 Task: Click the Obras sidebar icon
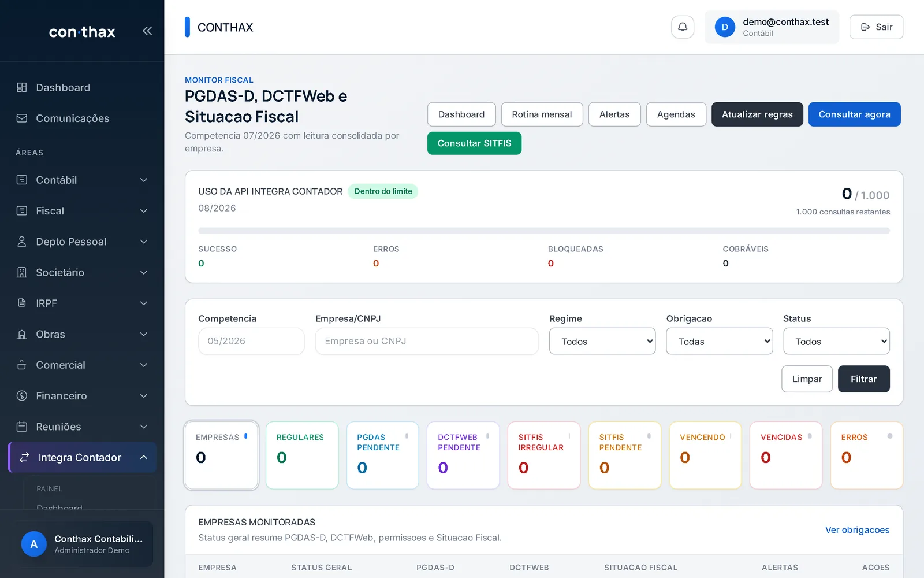coord(22,334)
